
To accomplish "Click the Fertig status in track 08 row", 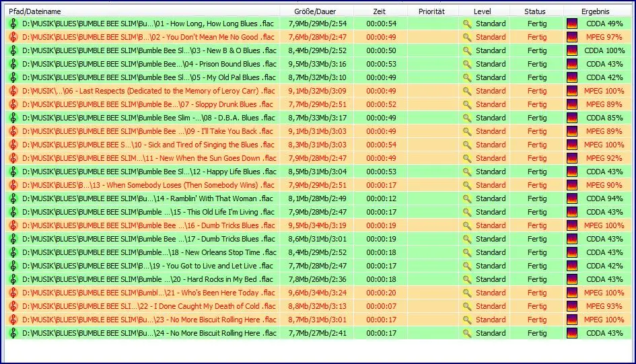I will click(x=537, y=118).
